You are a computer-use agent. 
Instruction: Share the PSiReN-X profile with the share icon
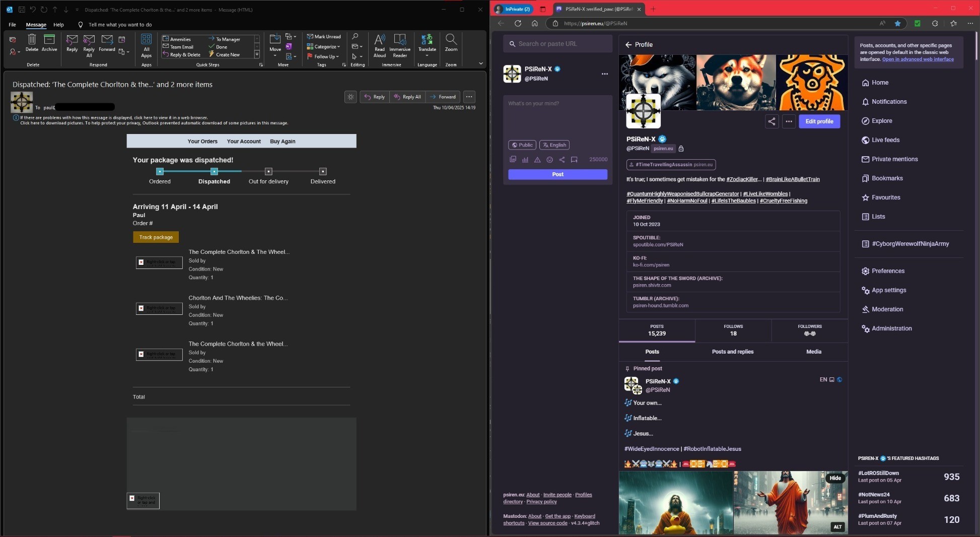(x=772, y=121)
